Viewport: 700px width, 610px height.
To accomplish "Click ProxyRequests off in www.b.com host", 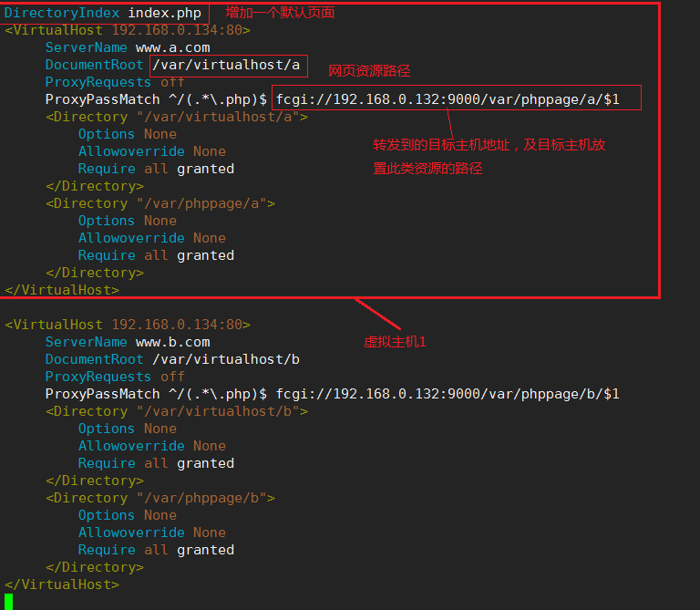I will [115, 377].
